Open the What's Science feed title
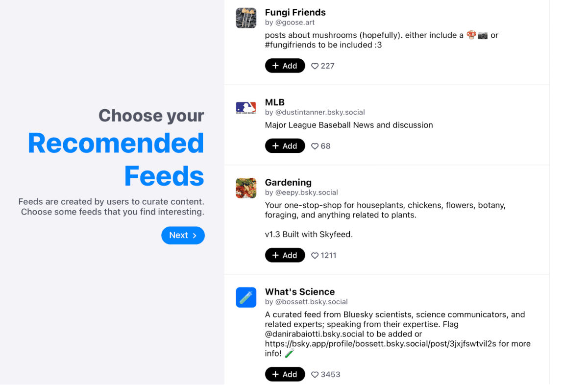Screen dimensions: 588x385 point(299,292)
